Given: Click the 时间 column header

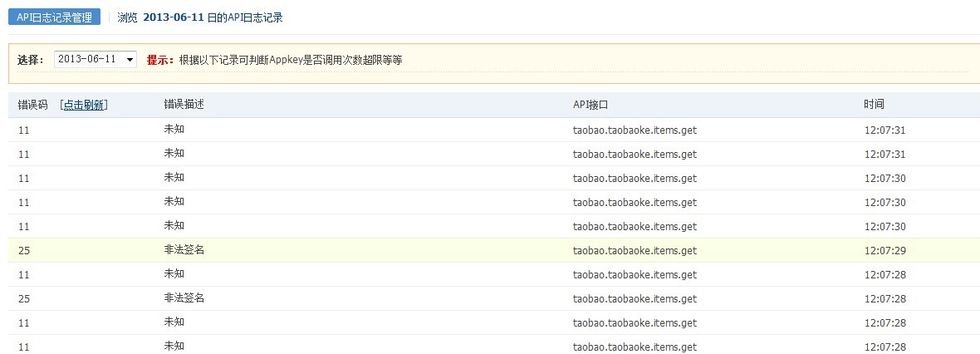Looking at the screenshot, I should click(874, 105).
